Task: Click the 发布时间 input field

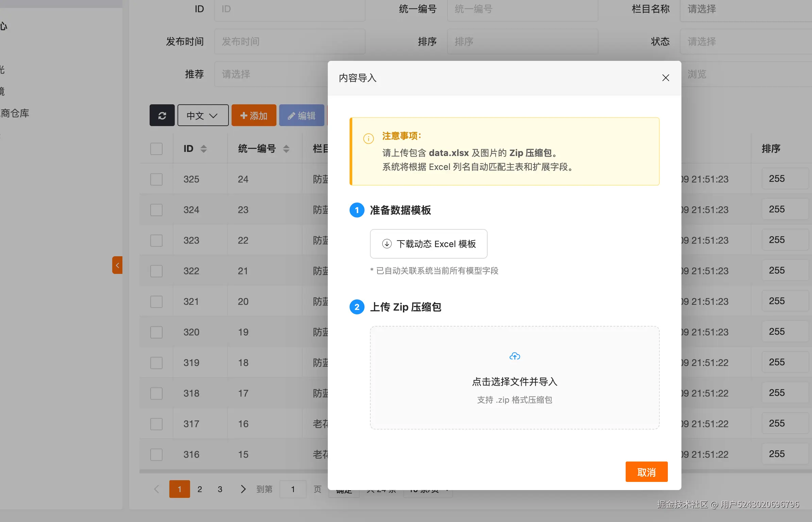Action: 289,41
